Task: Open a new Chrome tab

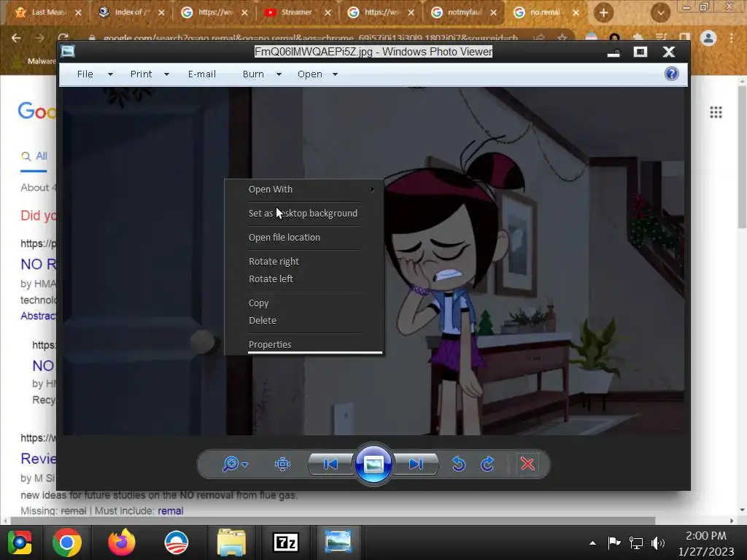Action: 603,13
